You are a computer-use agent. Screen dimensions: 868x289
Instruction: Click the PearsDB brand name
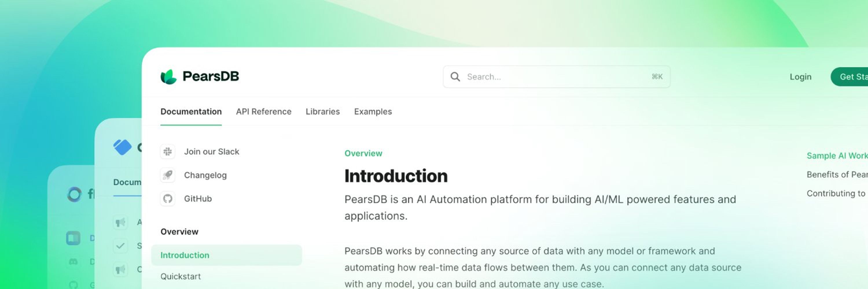coord(211,76)
